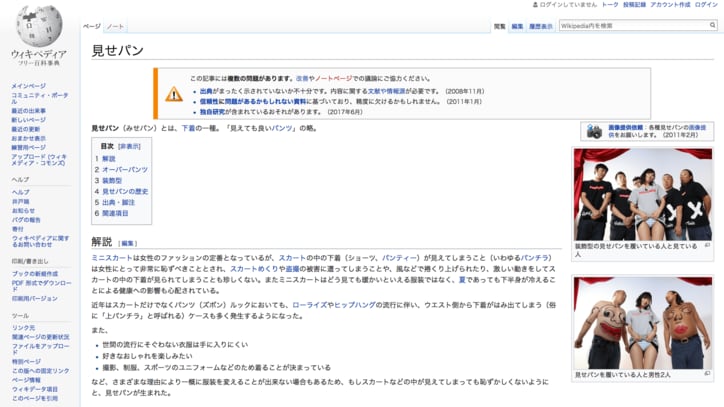
Task: Jump to contents item 1 解説
Action: coord(109,158)
